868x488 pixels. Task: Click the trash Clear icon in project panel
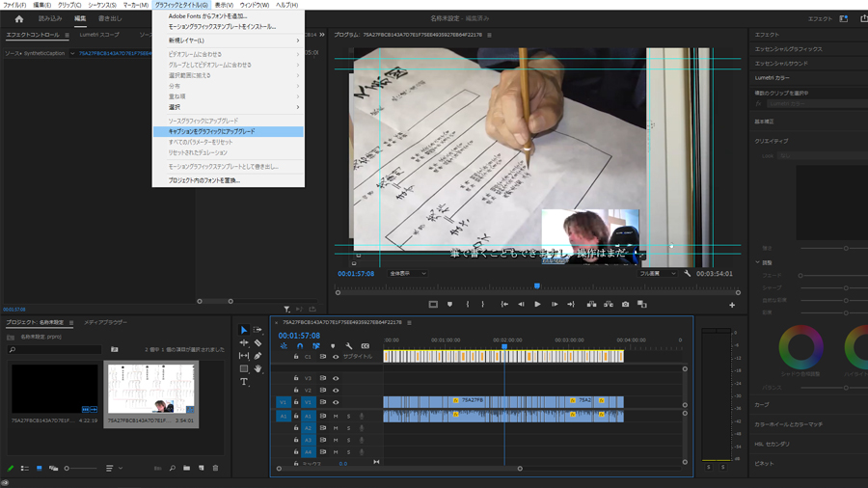click(x=215, y=468)
